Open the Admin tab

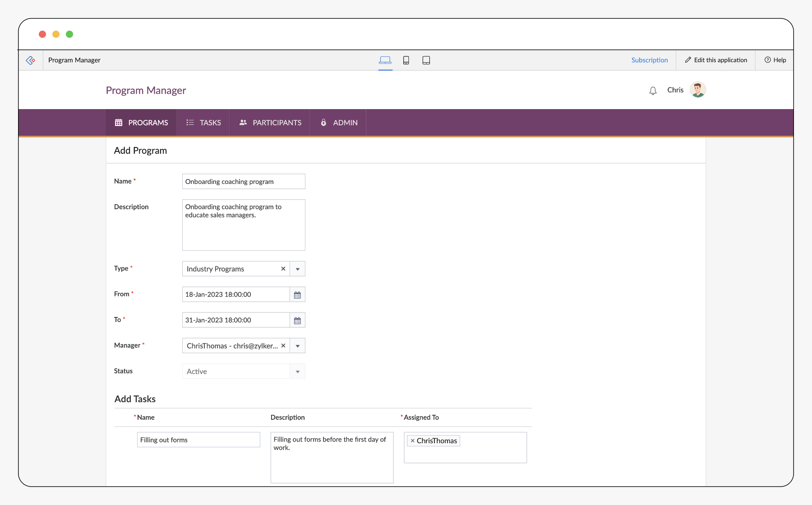(x=339, y=123)
